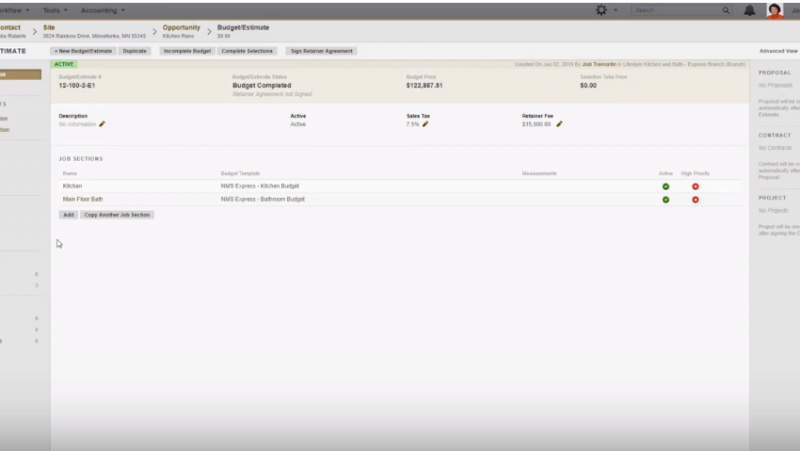Click Copy Another Job Section button
Screen dimensions: 800x451
pyautogui.click(x=118, y=215)
